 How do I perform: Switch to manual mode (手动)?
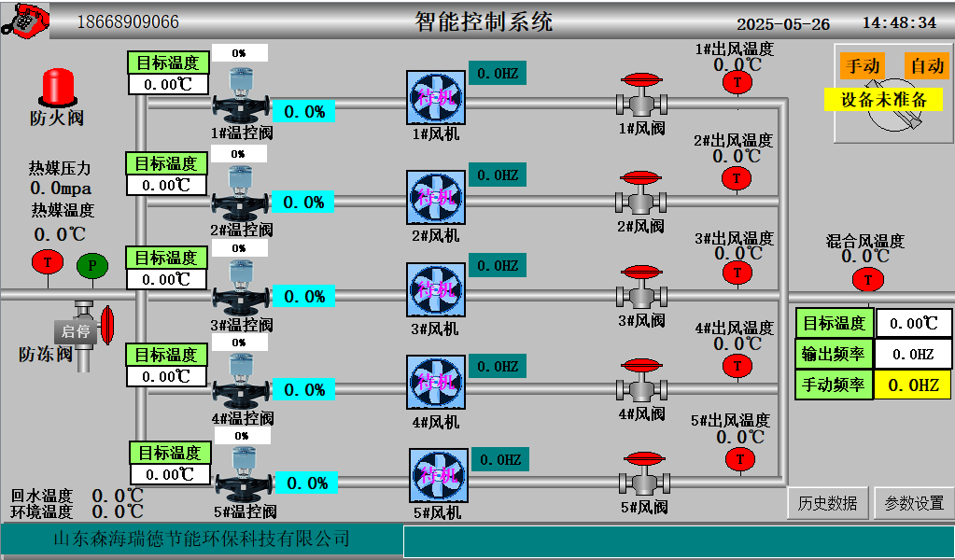(861, 66)
